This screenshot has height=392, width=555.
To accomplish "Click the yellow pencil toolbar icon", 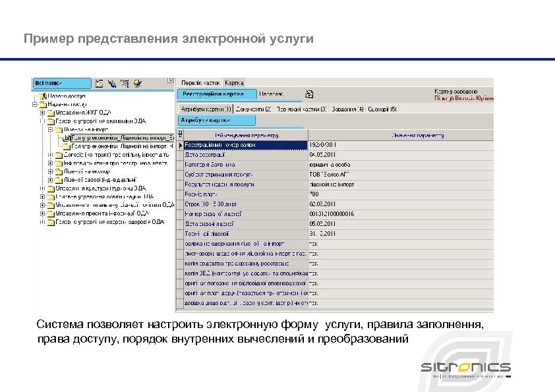I will [x=137, y=84].
